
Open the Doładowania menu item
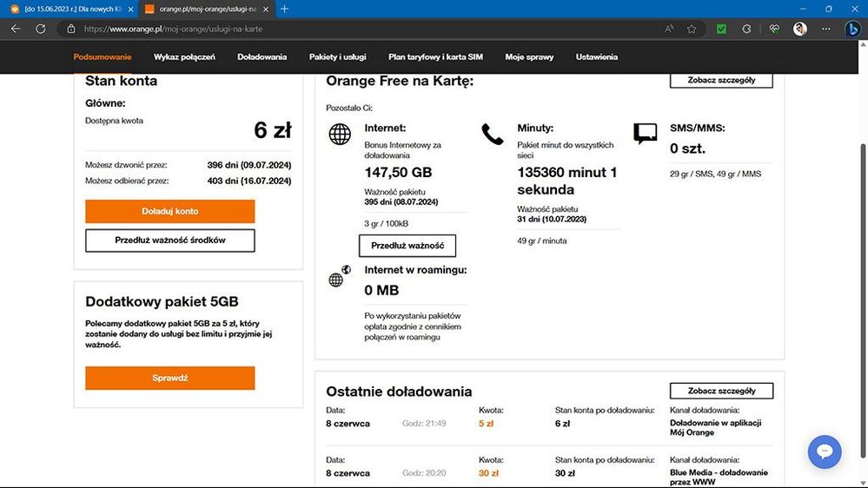pos(262,57)
